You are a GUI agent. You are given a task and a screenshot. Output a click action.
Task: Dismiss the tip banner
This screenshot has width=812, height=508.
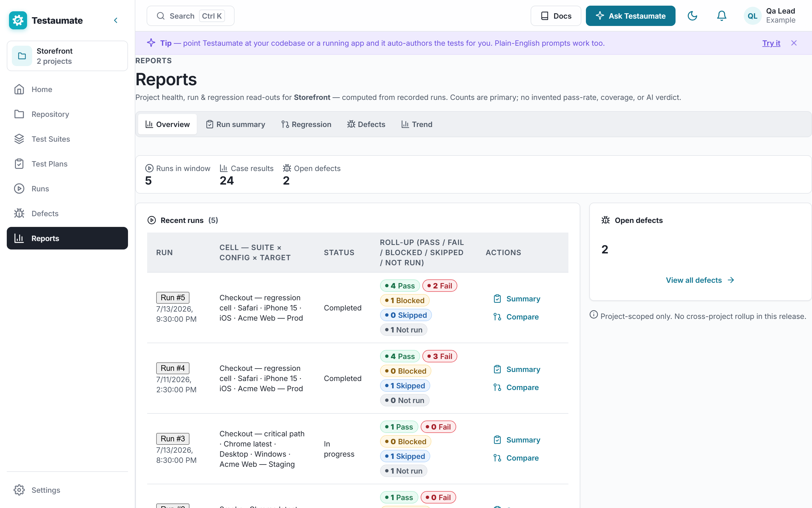pos(794,43)
